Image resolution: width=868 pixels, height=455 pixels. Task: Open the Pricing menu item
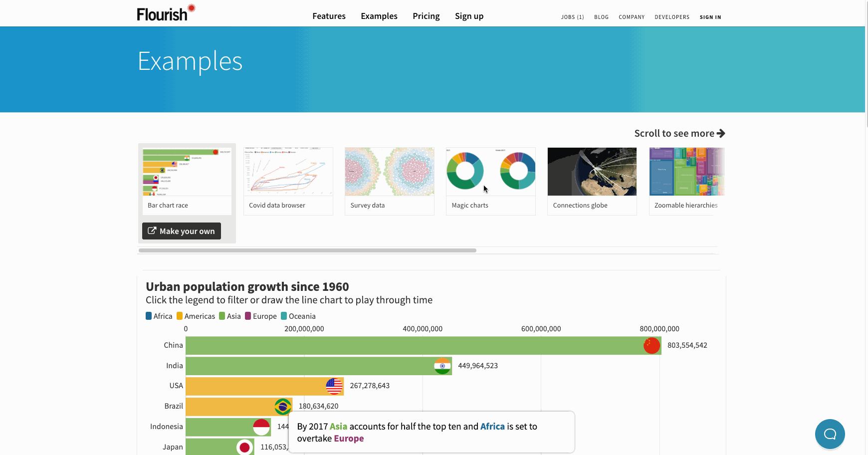coord(426,16)
